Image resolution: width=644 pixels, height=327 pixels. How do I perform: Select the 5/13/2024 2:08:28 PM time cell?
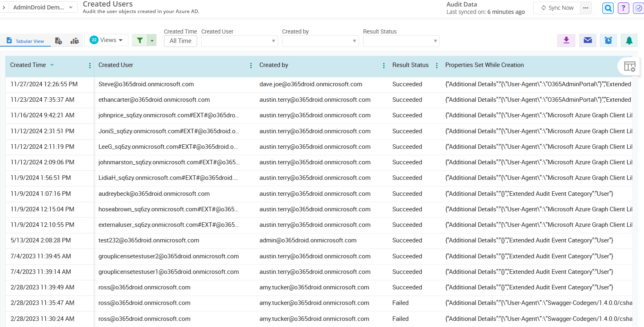[41, 240]
